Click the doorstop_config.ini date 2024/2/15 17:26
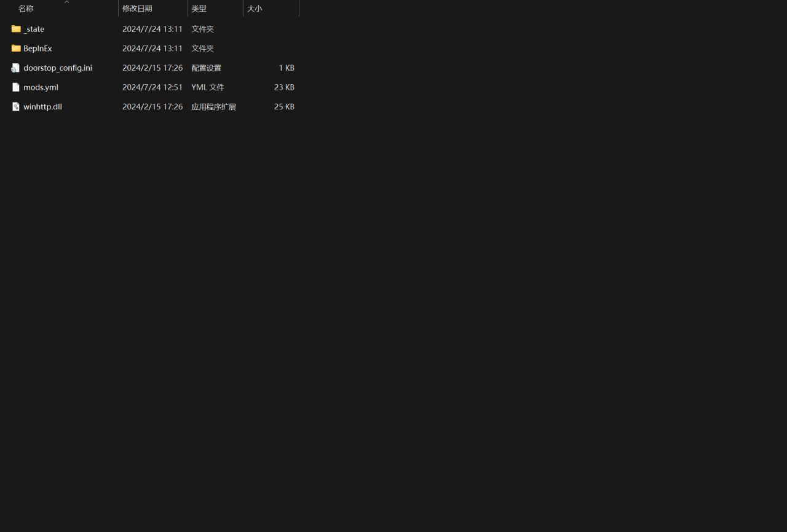Image resolution: width=787 pixels, height=532 pixels. point(152,68)
